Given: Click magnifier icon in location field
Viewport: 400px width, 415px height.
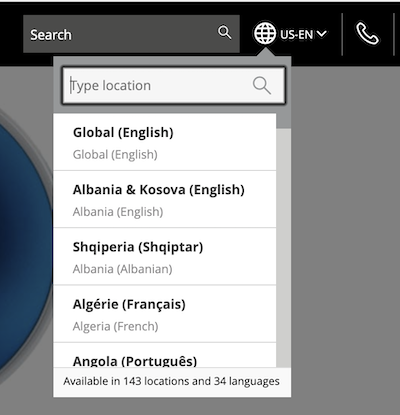Looking at the screenshot, I should coord(262,86).
